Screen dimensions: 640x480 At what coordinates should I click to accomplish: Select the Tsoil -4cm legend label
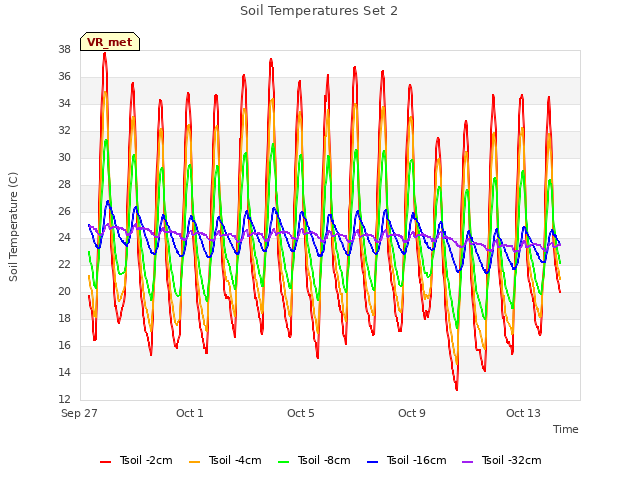pos(235,460)
